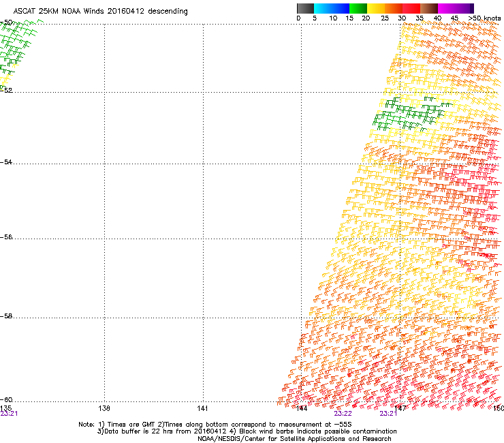Select the orange 25-30 knots legend swatch
Viewport: 504px width, 443px height.
coord(394,8)
